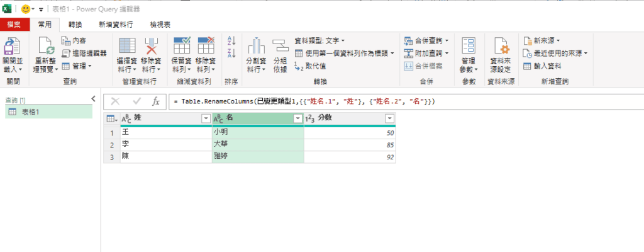Collapse the 查詢 queries pane
Viewport: 644px width, 252px height.
(93, 99)
